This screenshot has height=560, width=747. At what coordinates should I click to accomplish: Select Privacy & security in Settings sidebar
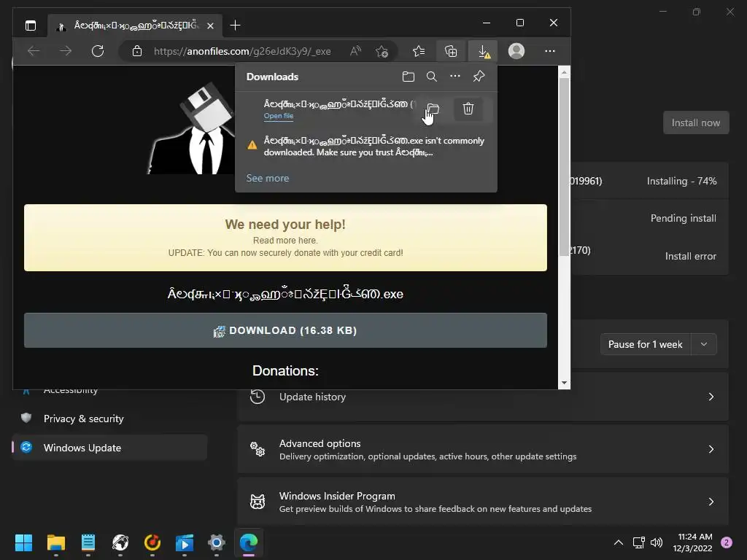click(109, 419)
